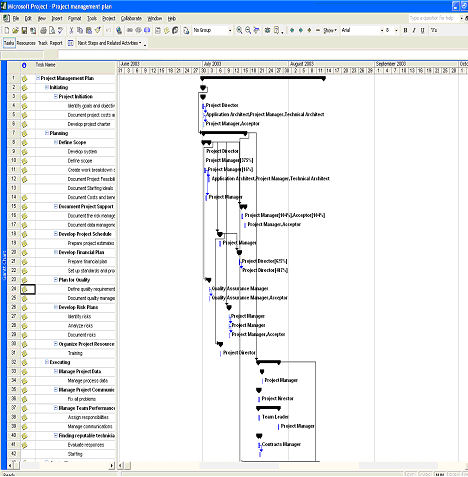
Task: Click the Outdent left green arrow
Action: coord(292,30)
